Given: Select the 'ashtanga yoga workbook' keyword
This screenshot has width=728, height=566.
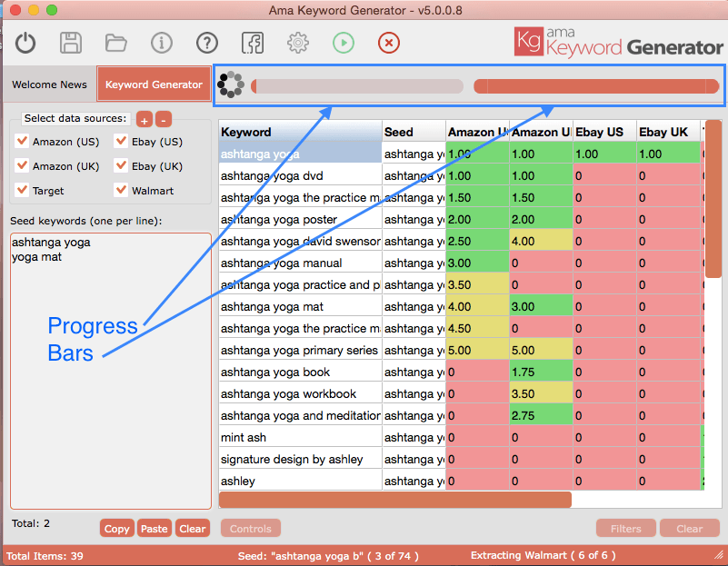Looking at the screenshot, I should pyautogui.click(x=301, y=394).
